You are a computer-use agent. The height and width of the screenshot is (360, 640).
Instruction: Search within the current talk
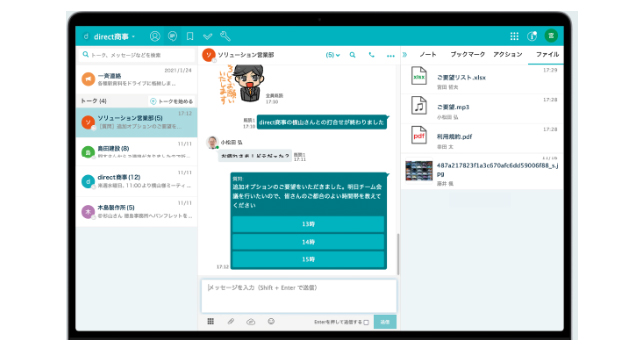coord(353,55)
